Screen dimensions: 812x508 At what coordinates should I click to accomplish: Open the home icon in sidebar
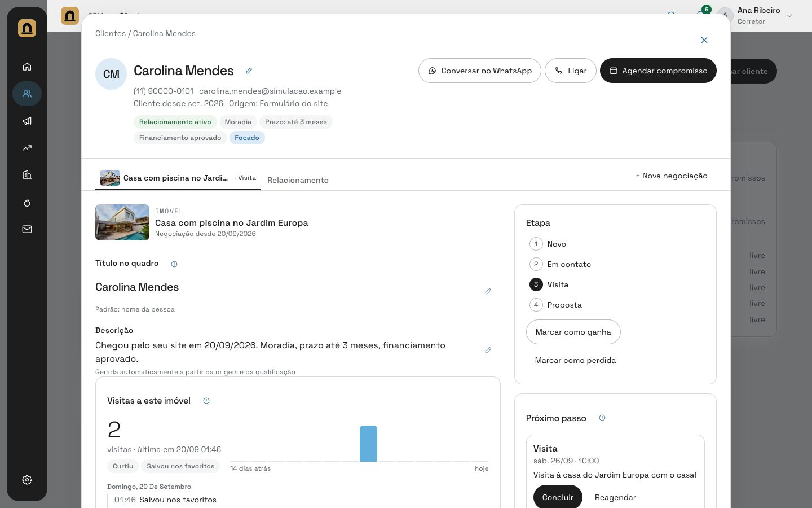click(27, 67)
